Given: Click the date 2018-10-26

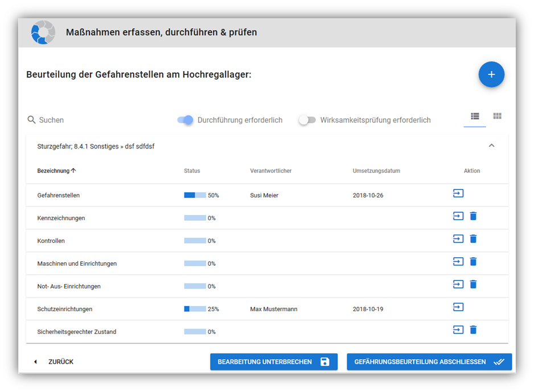Looking at the screenshot, I should tap(368, 195).
